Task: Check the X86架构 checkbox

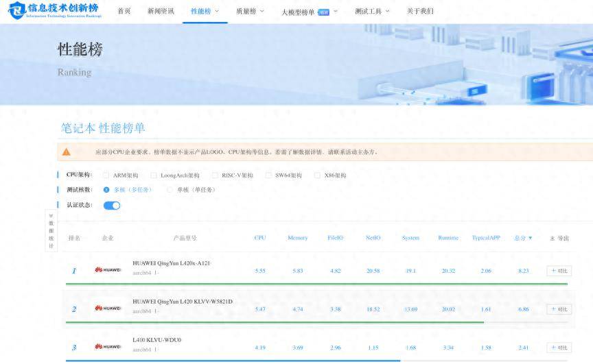Action: 317,175
